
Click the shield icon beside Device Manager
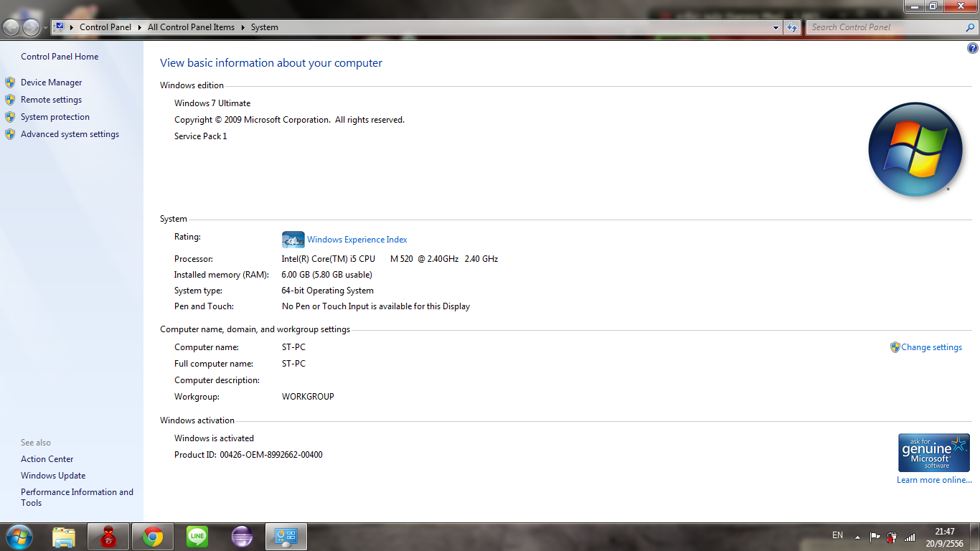coord(10,83)
